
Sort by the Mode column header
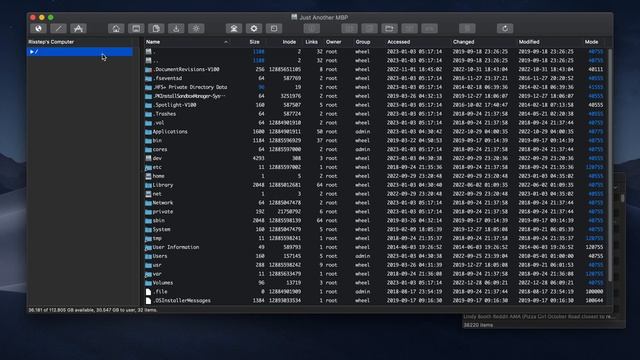tap(591, 42)
